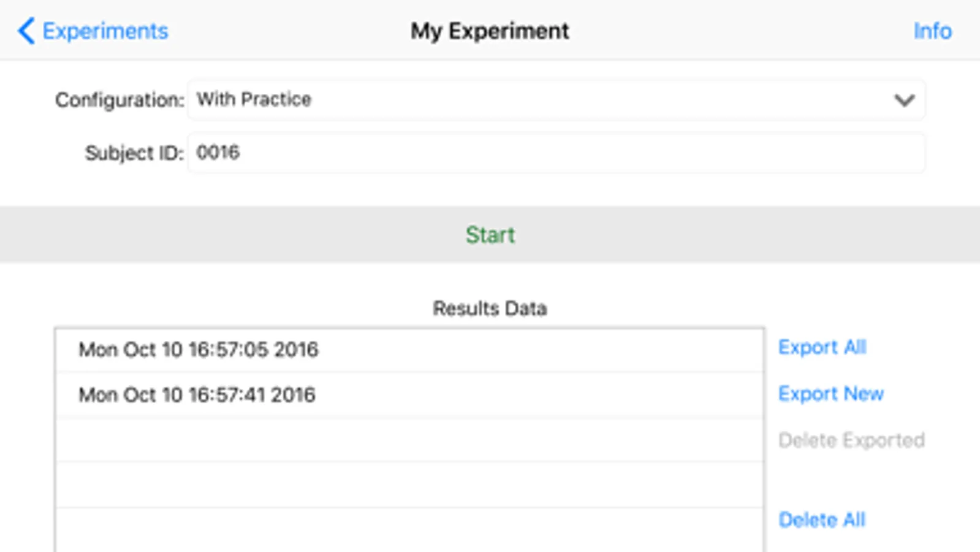Image resolution: width=980 pixels, height=552 pixels.
Task: Expand the configuration dropdown chevron
Action: coord(904,100)
